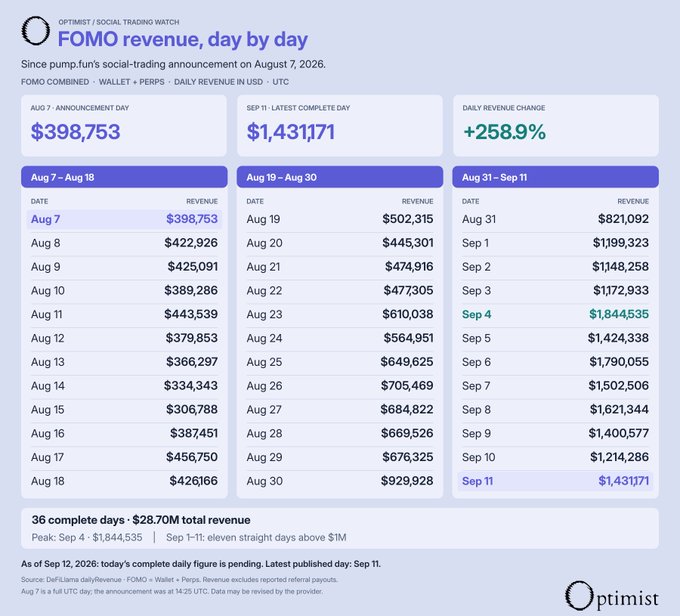Click '36 complete days · $28.70M total revenue'
680x616 pixels.
(141, 520)
